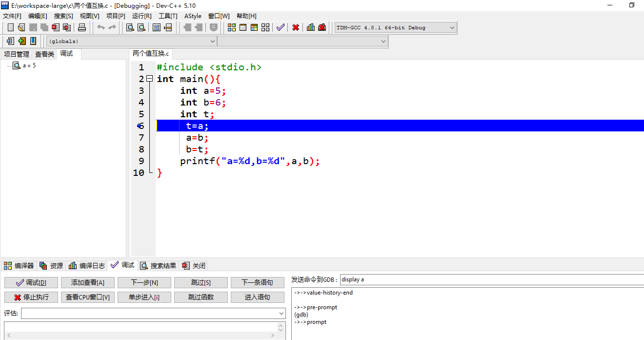Click the 下一步[N] button
The height and width of the screenshot is (340, 644).
coord(144,282)
